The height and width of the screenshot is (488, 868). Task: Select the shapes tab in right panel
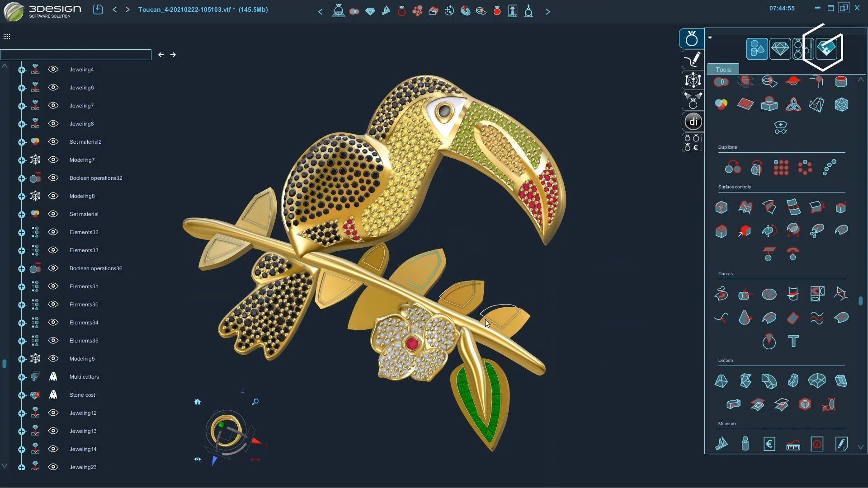[x=757, y=49]
